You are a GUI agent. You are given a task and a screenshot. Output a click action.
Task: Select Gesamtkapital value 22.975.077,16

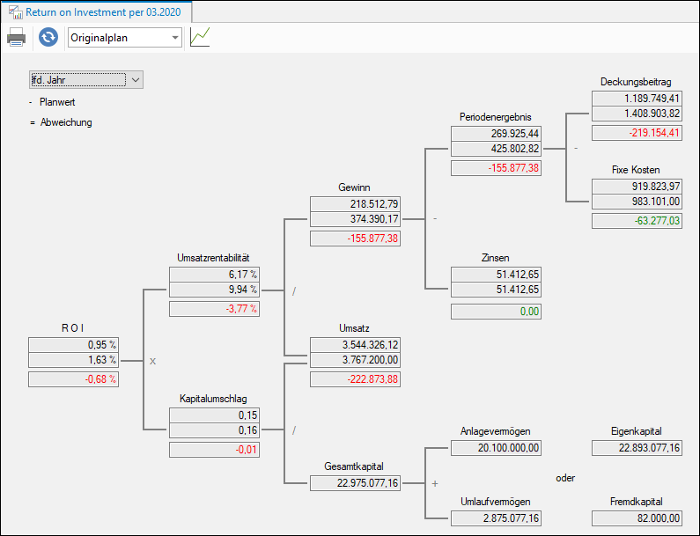[x=355, y=483]
